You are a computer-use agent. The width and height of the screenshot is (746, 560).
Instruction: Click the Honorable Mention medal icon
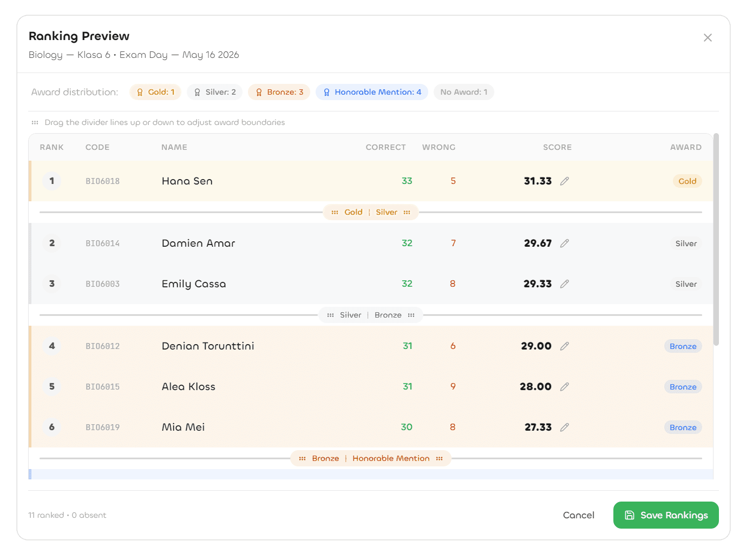(x=326, y=93)
